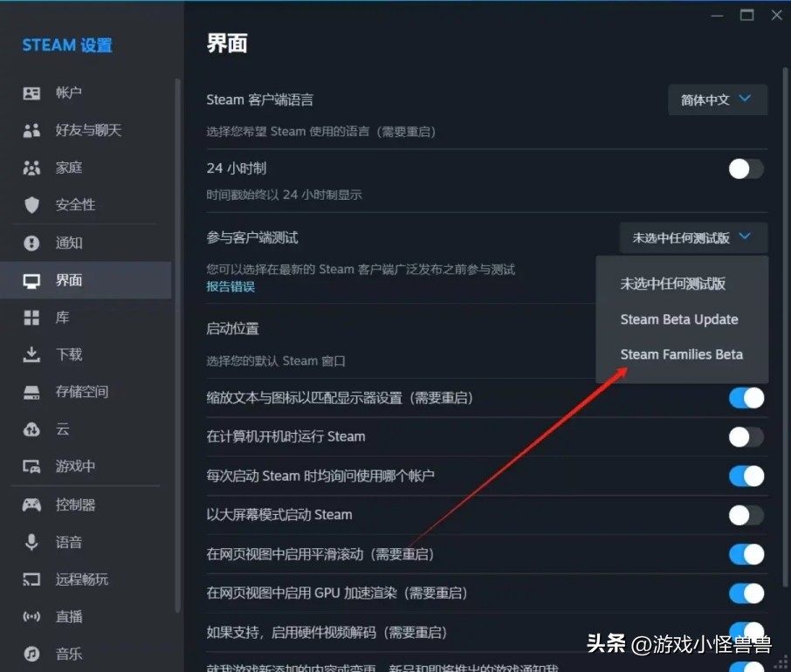Open the Steam 客户端语言 dropdown
This screenshot has height=672, width=791.
point(717,99)
